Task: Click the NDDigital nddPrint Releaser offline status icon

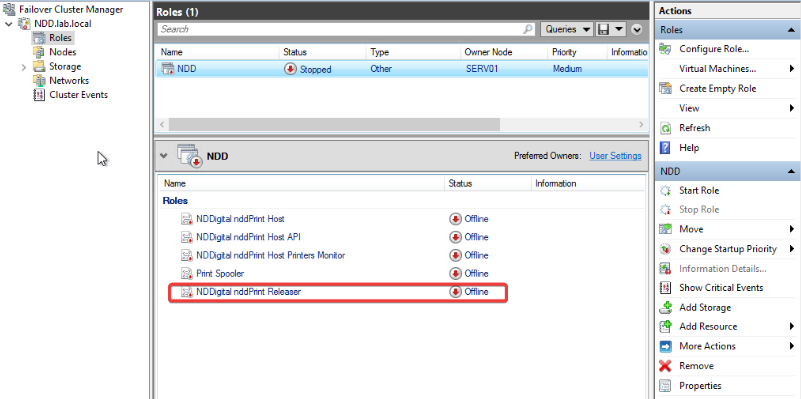Action: point(455,292)
